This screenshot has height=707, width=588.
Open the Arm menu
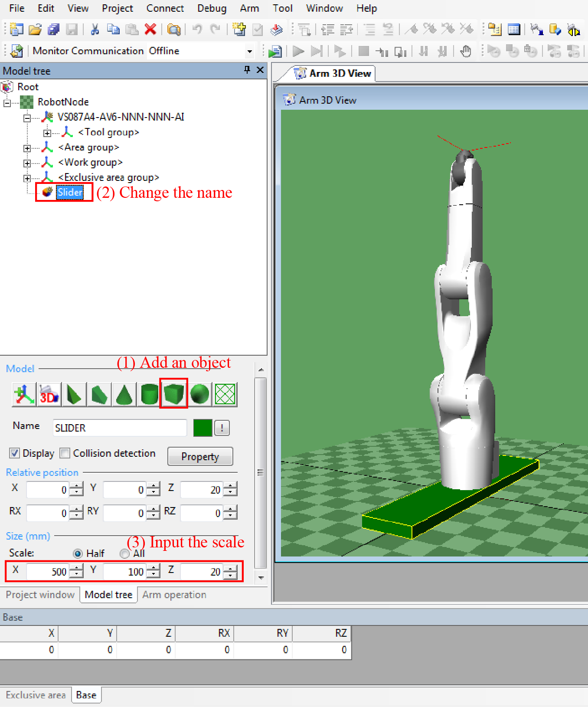249,8
